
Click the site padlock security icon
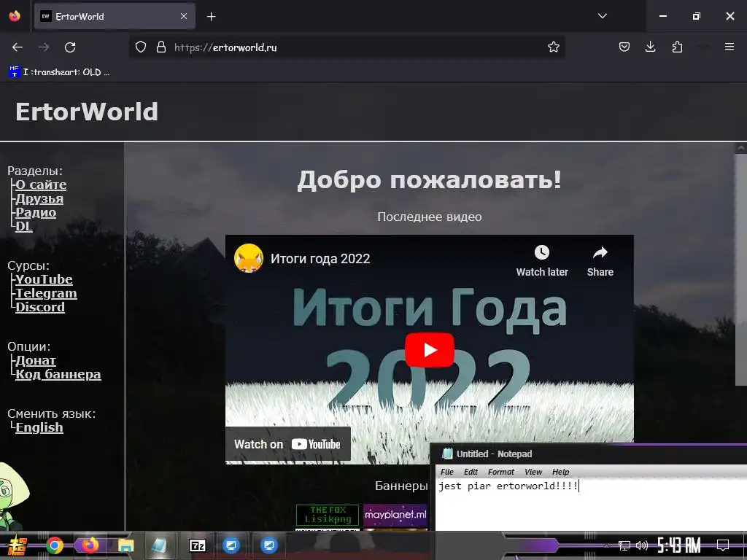pos(161,47)
